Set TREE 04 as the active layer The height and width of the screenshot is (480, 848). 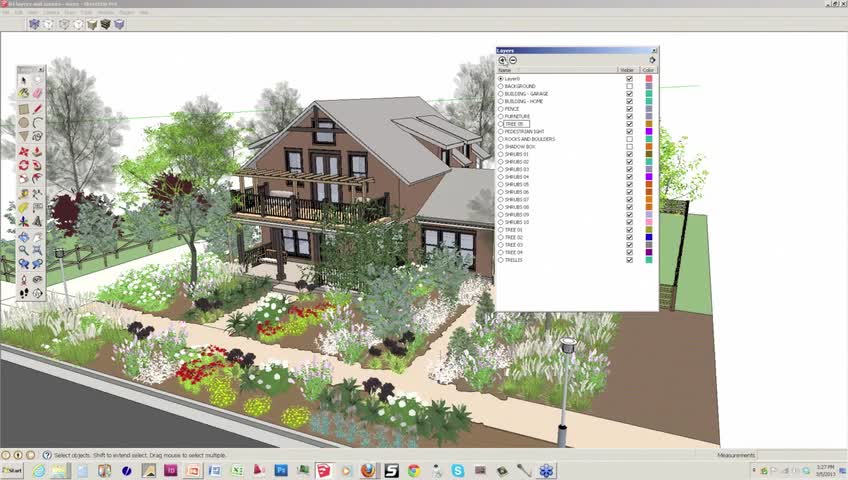500,252
